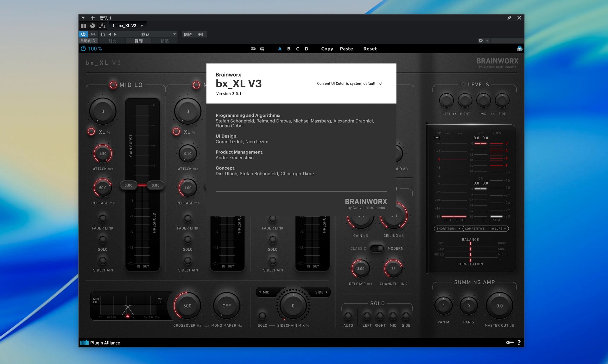This screenshot has height=364, width=608.
Task: Solo the SIDE channel in the SOLO section
Action: click(406, 316)
